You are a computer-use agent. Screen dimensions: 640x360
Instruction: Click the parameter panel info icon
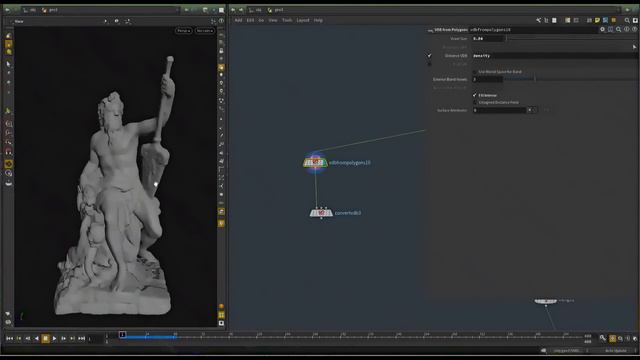tap(627, 29)
